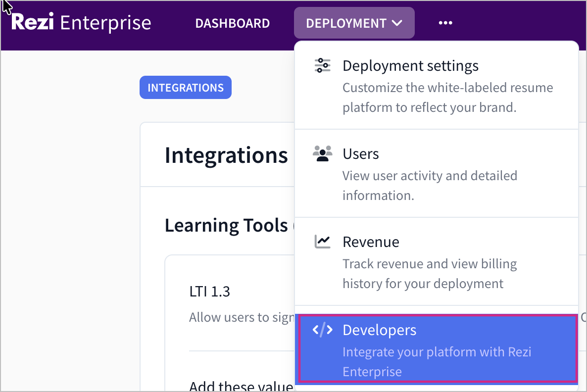Select the Revenue menu entry title

(371, 242)
